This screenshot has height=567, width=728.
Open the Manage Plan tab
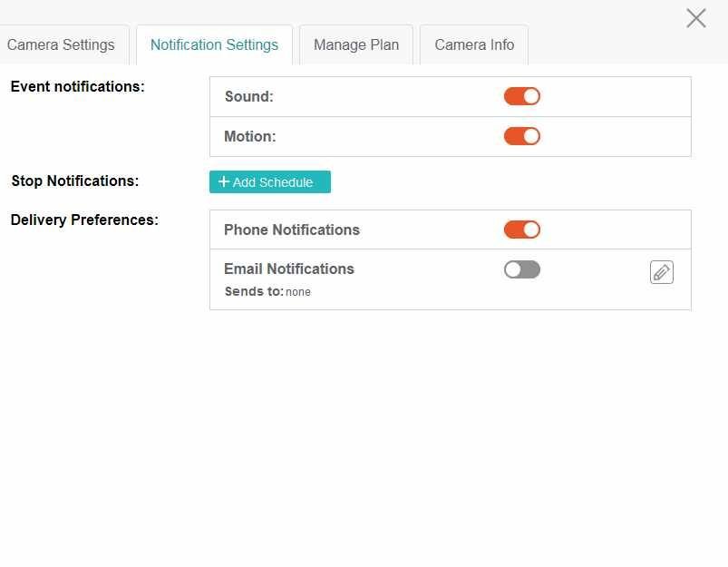(356, 44)
